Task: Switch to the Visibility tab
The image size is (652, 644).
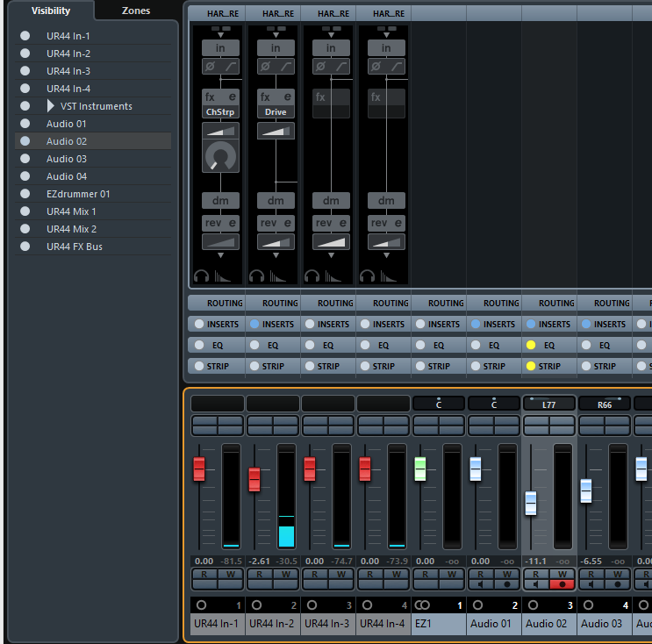Action: point(51,11)
